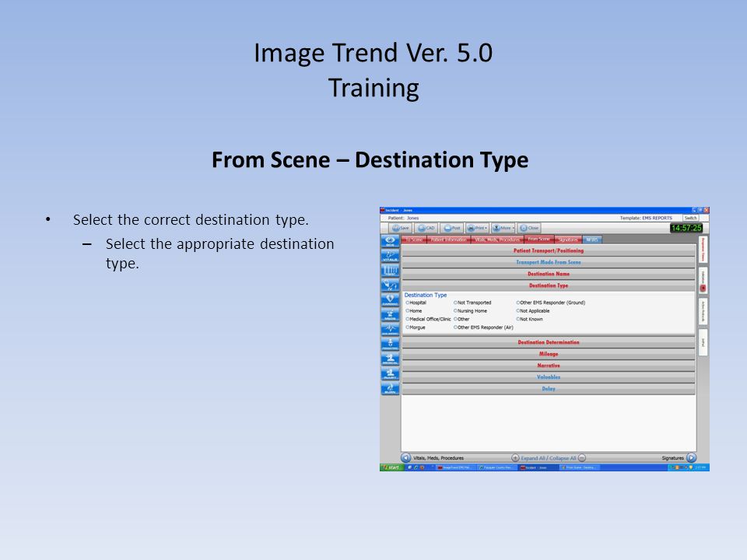Open the ECG waveform sidebar icon
The width and height of the screenshot is (747, 560).
click(390, 329)
